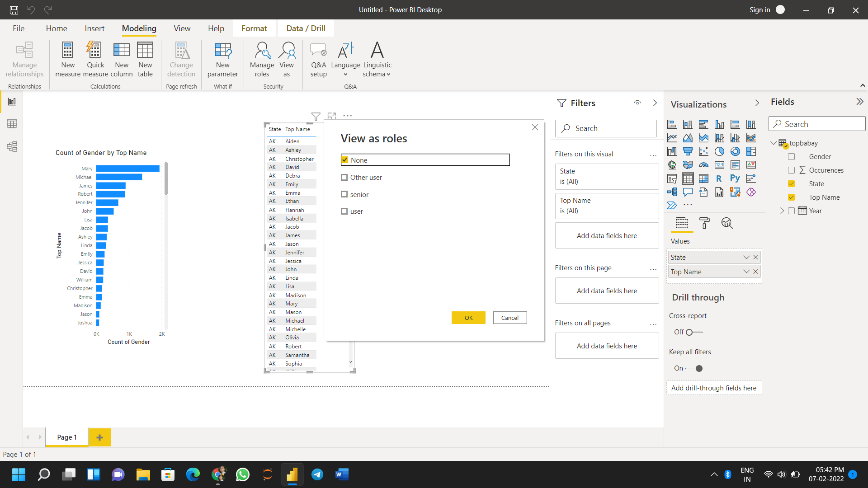868x488 pixels.
Task: Click the New measure ribbon icon
Action: tap(67, 59)
